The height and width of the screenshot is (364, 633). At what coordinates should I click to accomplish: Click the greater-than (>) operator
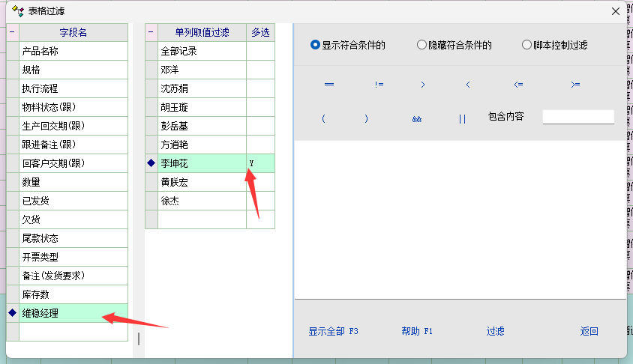(423, 85)
